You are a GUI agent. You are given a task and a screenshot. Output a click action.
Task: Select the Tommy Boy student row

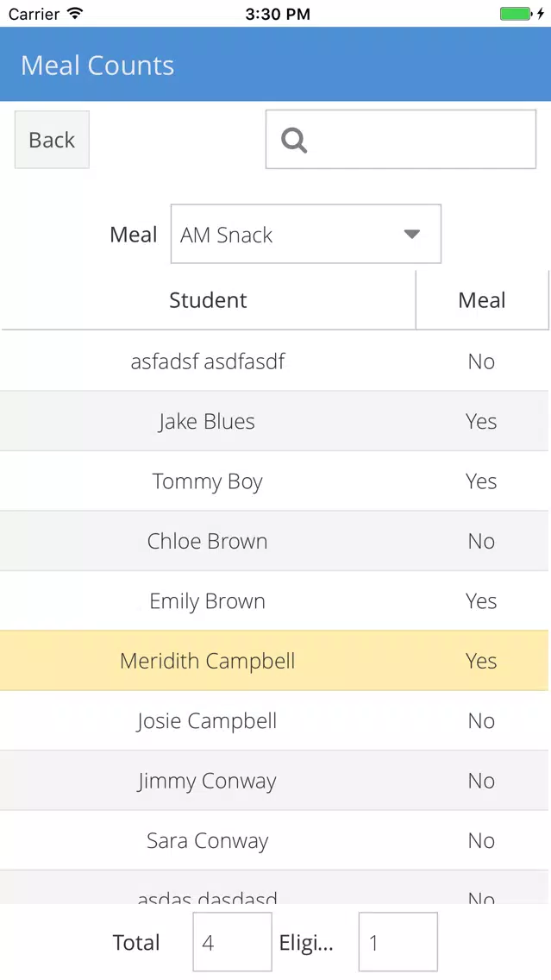click(274, 481)
